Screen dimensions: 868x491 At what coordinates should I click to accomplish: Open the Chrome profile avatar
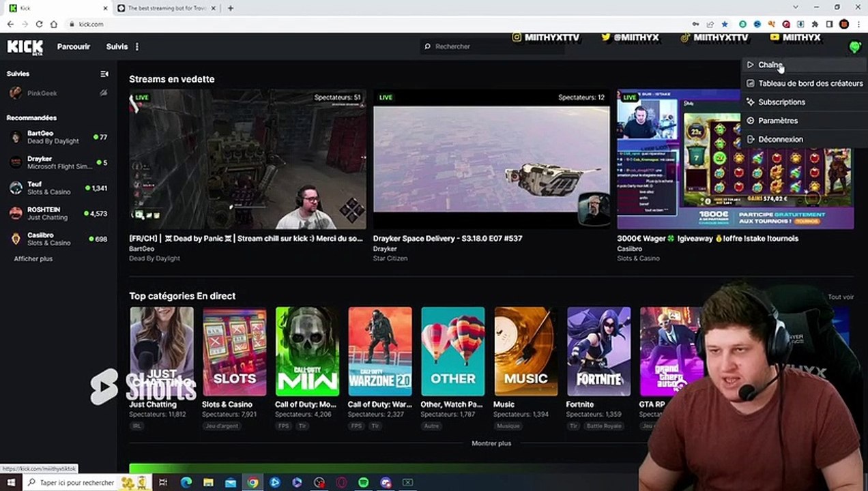tap(844, 24)
